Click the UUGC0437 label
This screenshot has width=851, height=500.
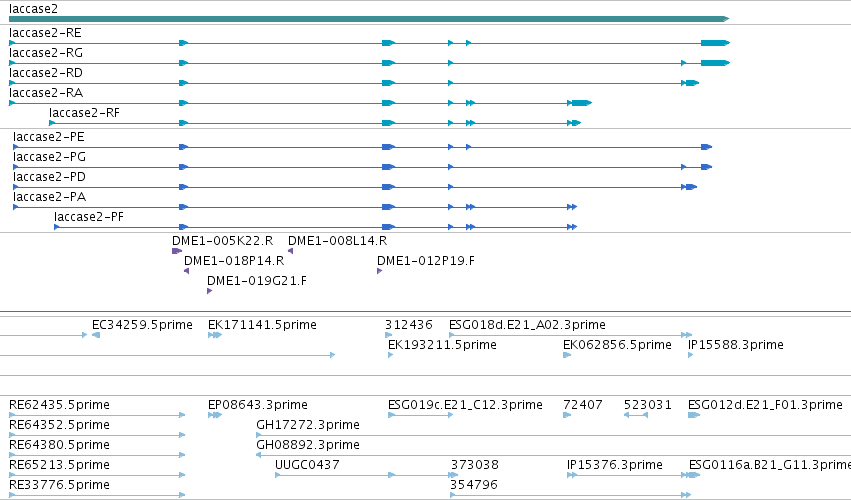point(307,465)
